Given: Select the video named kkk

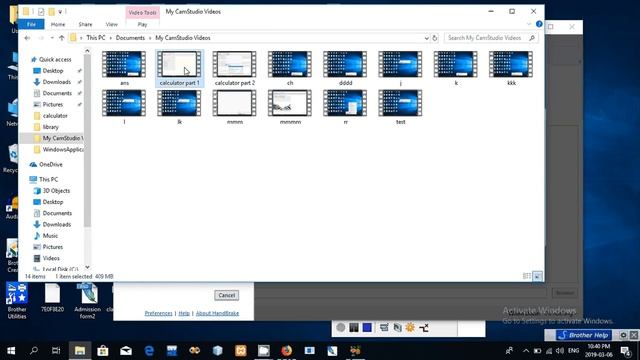Looking at the screenshot, I should (511, 68).
